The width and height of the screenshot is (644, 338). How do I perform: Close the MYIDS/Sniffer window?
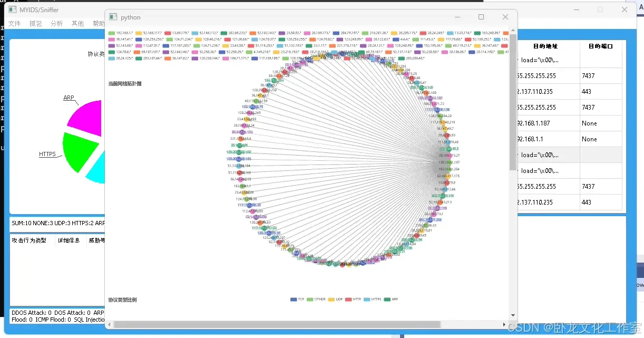coord(625,9)
